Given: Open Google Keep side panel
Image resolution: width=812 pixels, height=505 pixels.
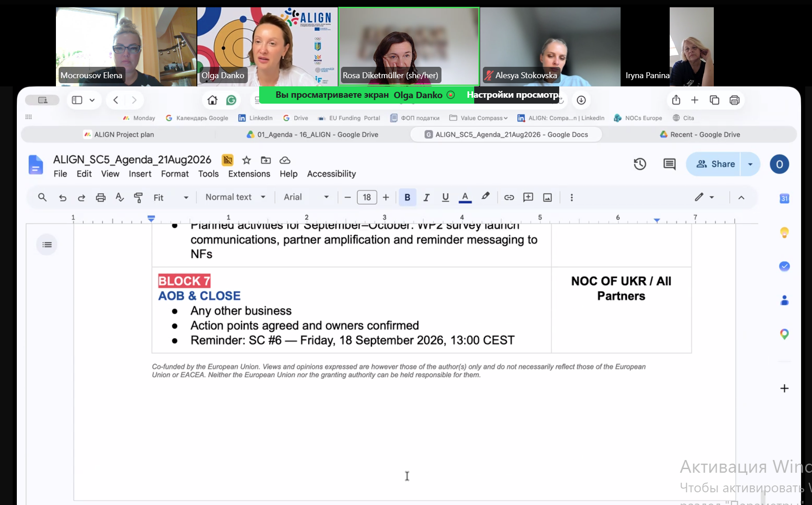Looking at the screenshot, I should click(x=784, y=232).
